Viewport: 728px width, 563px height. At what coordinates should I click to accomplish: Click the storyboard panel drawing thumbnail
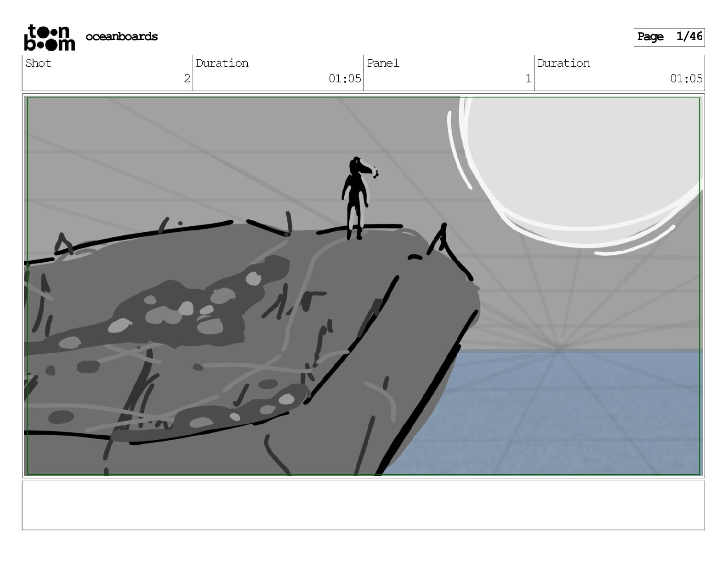(x=364, y=286)
